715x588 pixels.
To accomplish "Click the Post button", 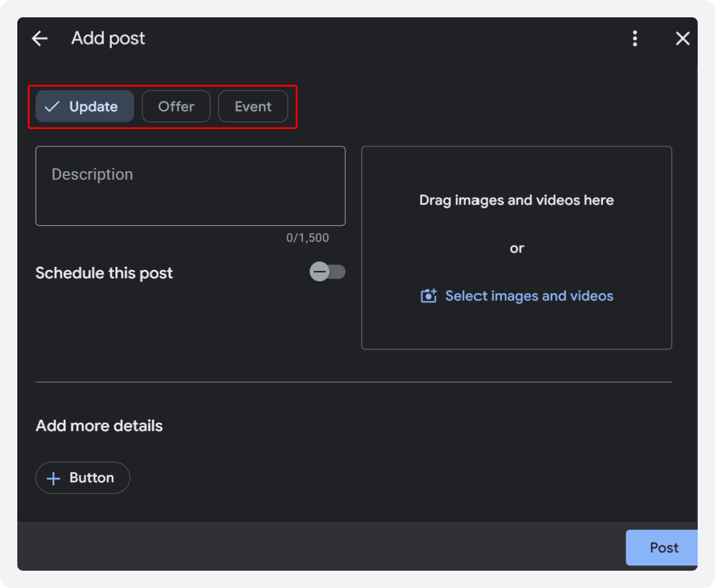I will pyautogui.click(x=662, y=548).
